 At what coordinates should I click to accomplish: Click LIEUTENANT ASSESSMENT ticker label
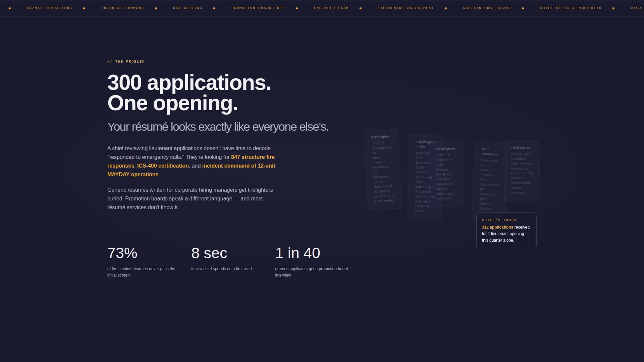pos(406,8)
